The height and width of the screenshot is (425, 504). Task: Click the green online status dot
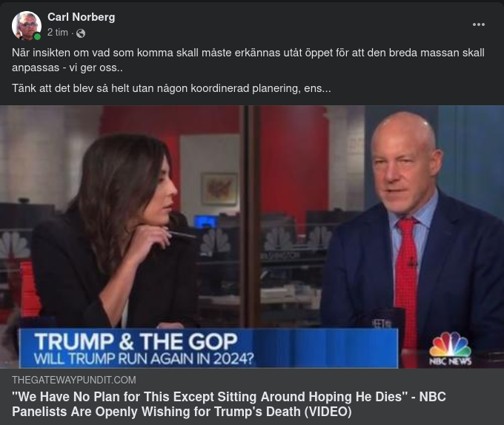37,36
